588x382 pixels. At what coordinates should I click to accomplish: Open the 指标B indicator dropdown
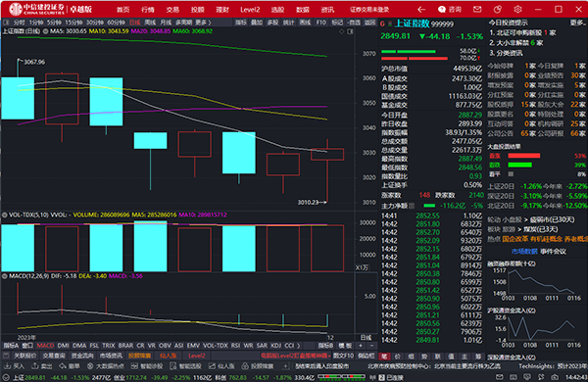[x=325, y=345]
